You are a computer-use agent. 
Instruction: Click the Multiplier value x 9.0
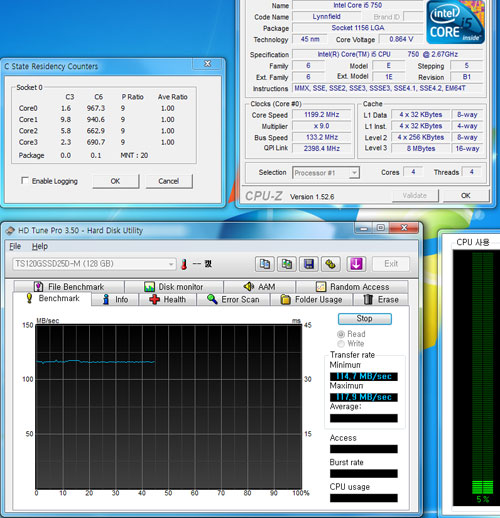(321, 126)
